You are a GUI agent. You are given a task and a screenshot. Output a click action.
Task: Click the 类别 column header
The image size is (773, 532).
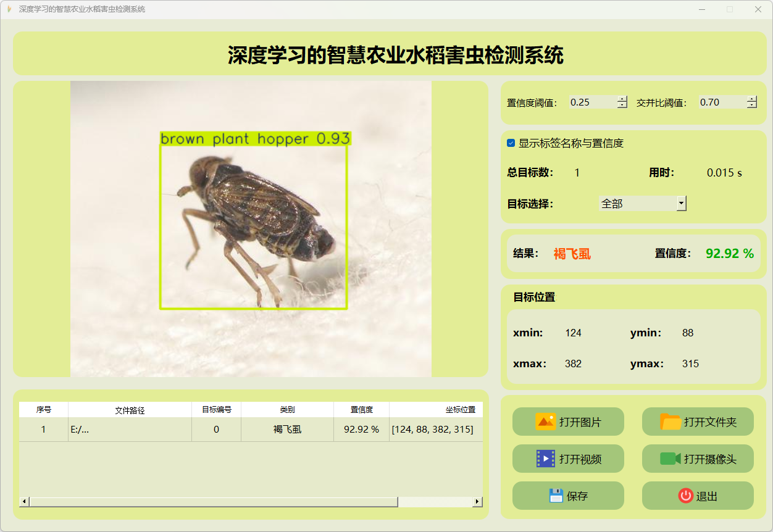coord(287,410)
